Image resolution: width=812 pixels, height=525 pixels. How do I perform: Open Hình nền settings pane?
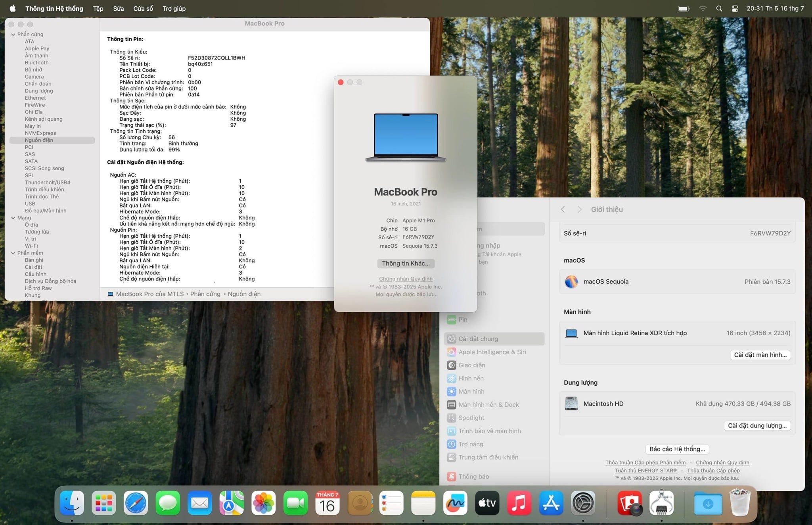(x=494, y=378)
